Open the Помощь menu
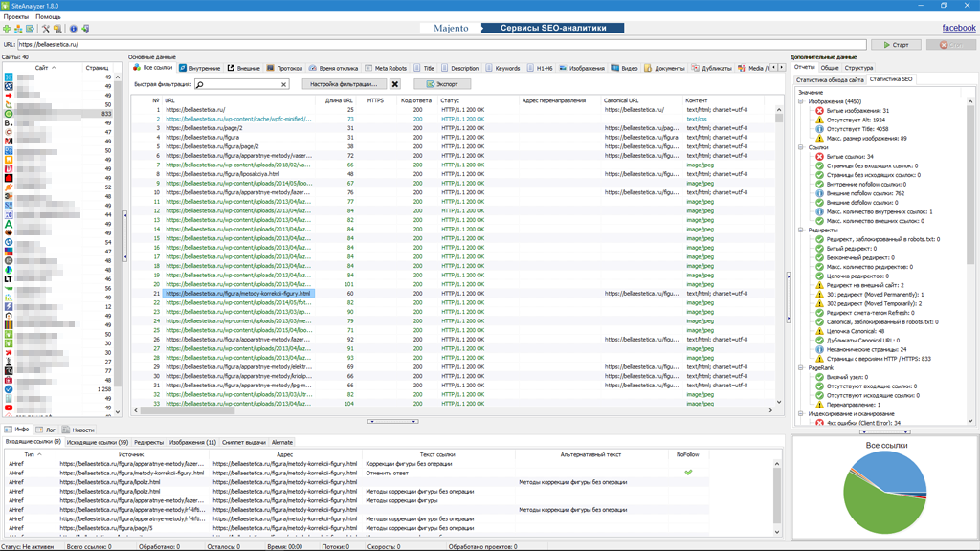Viewport: 980px width, 551px height. [x=48, y=17]
